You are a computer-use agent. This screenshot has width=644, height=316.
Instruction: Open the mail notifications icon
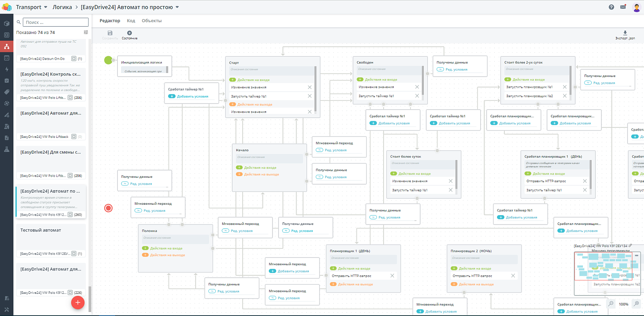pyautogui.click(x=623, y=7)
